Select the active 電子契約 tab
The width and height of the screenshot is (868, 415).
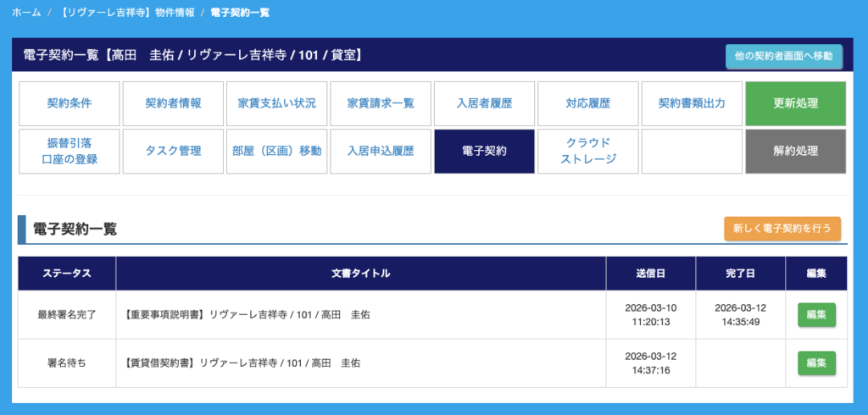tap(484, 151)
